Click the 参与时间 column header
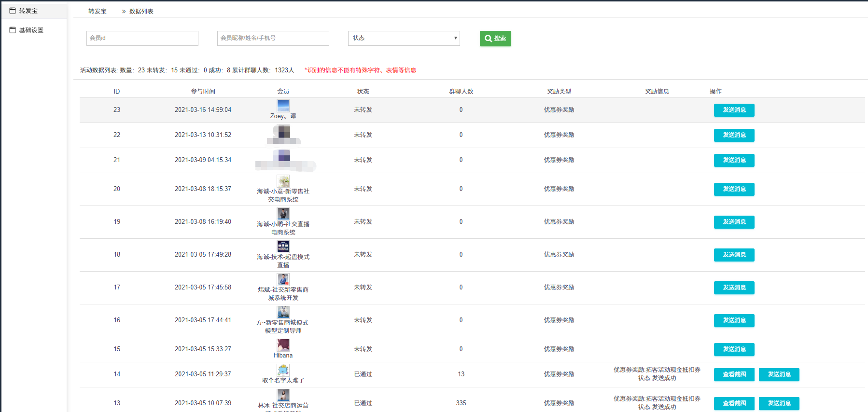The height and width of the screenshot is (412, 868). coord(203,91)
